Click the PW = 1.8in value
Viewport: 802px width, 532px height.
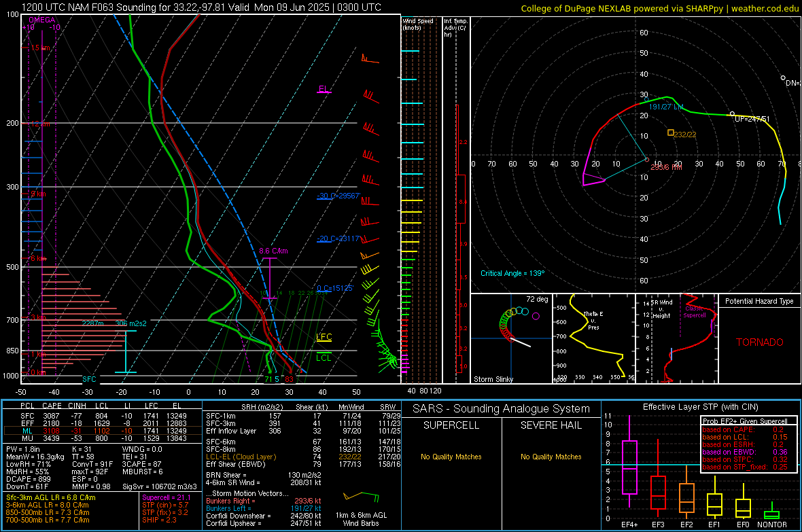tap(23, 449)
